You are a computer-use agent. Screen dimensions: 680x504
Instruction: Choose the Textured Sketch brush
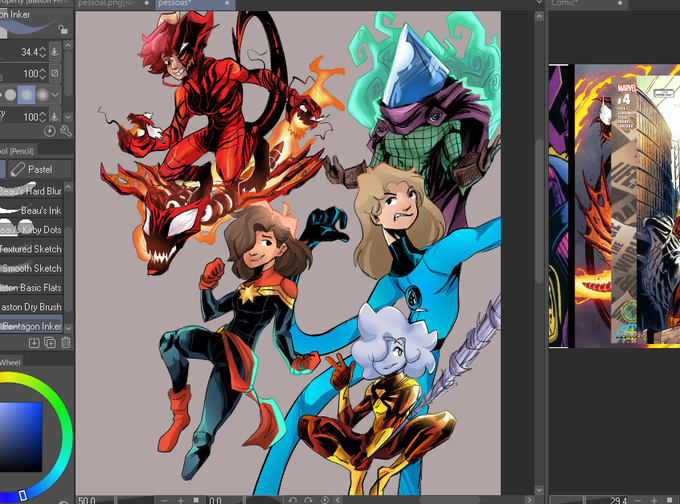point(31,249)
